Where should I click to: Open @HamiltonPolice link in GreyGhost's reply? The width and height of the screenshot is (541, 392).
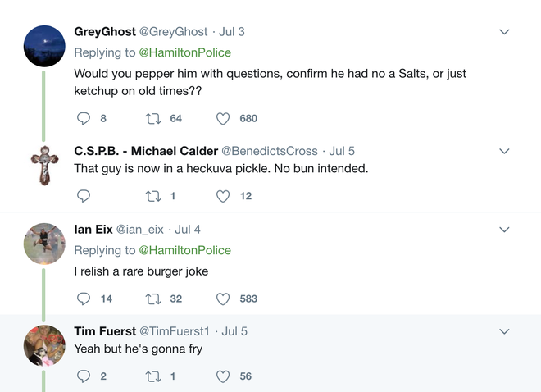[x=184, y=52]
